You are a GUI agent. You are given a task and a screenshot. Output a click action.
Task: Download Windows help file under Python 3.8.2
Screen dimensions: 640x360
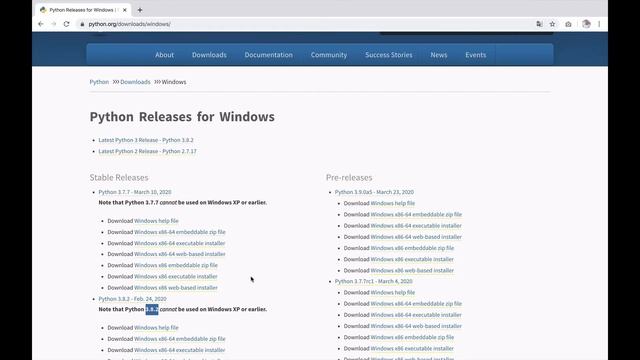coord(156,328)
